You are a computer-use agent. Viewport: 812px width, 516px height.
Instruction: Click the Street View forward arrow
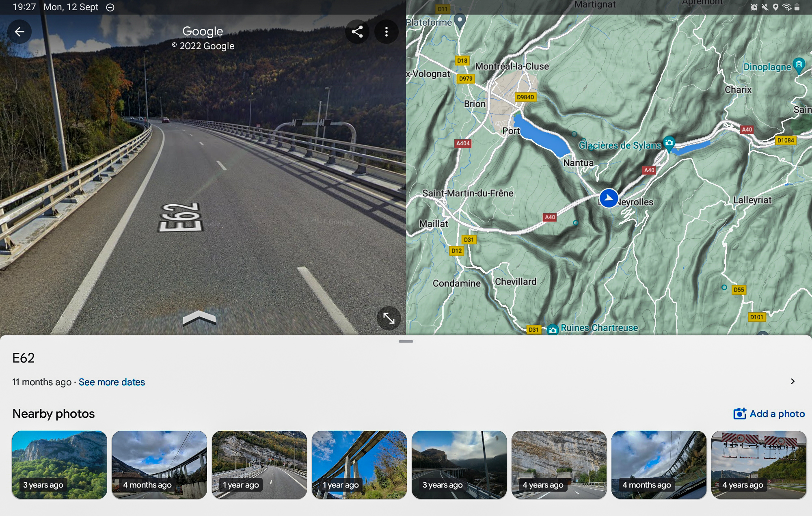pos(201,317)
